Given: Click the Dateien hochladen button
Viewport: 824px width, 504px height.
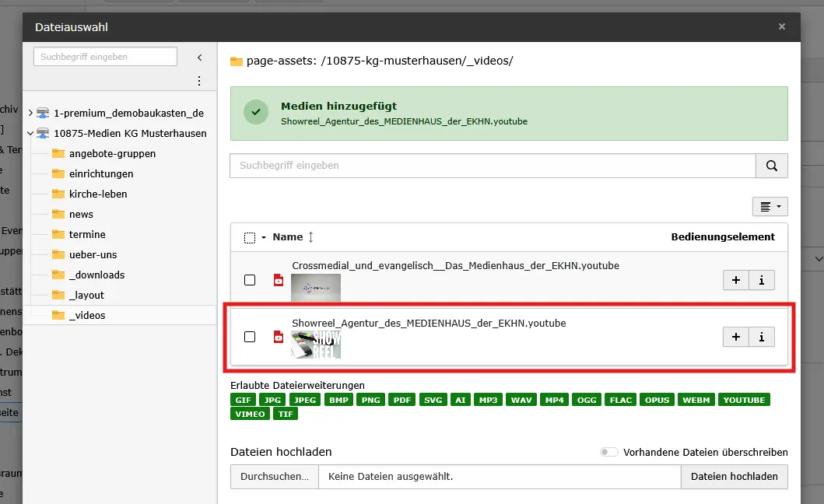Looking at the screenshot, I should (734, 477).
